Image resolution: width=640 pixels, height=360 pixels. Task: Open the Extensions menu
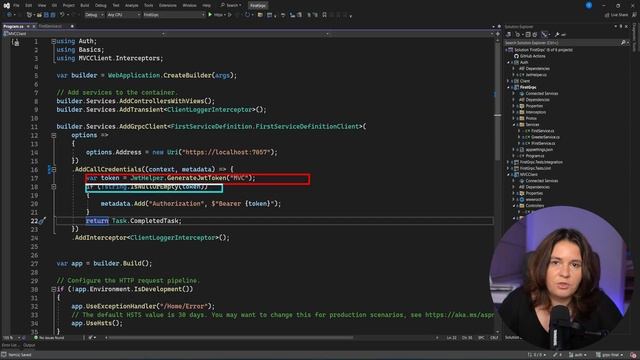pos(168,5)
